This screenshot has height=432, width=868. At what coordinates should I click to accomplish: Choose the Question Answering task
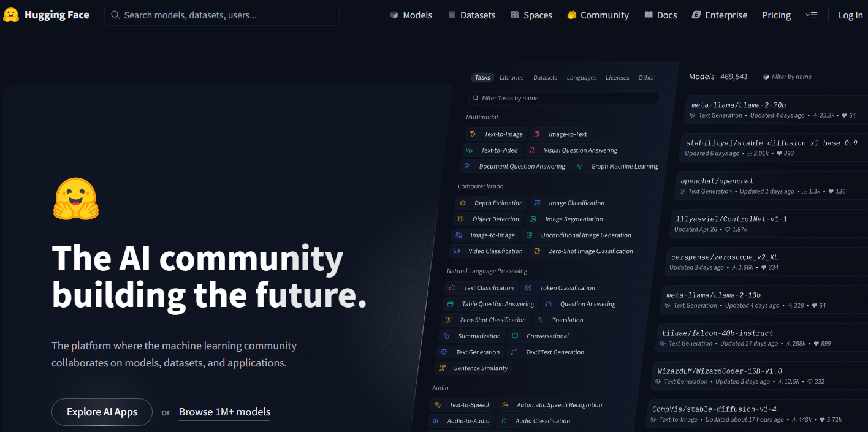580,304
